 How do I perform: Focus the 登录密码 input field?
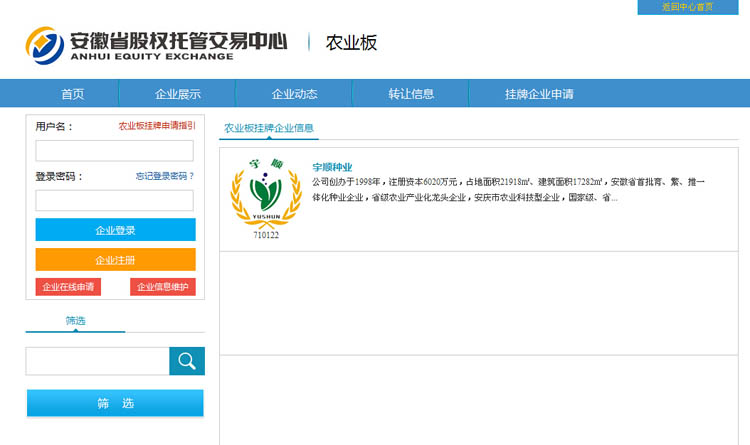coord(114,200)
